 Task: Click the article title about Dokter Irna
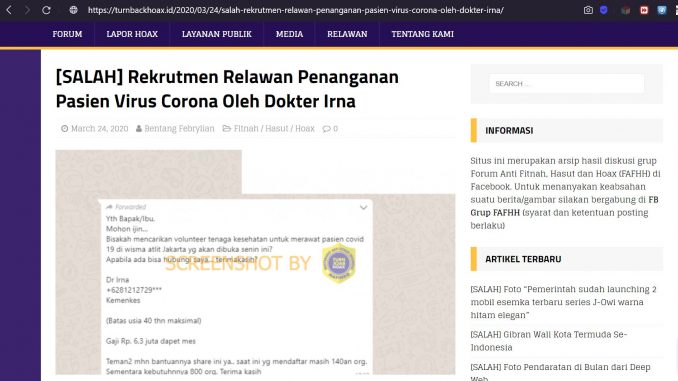coord(227,89)
